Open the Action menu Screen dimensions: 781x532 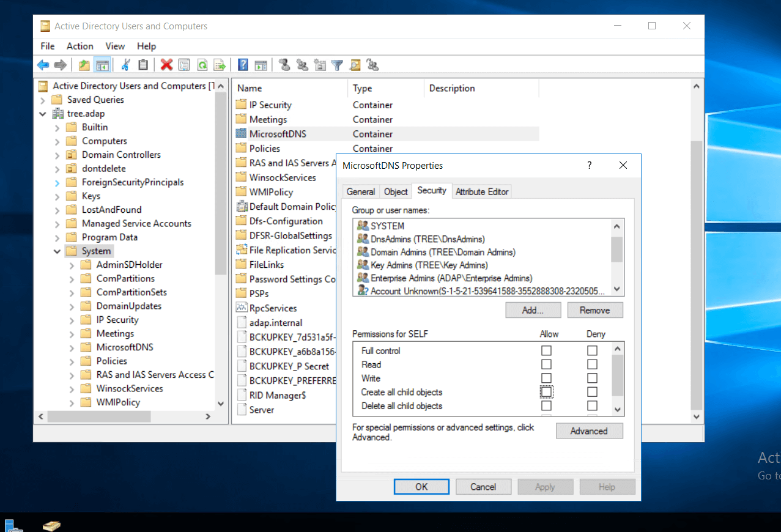(80, 46)
